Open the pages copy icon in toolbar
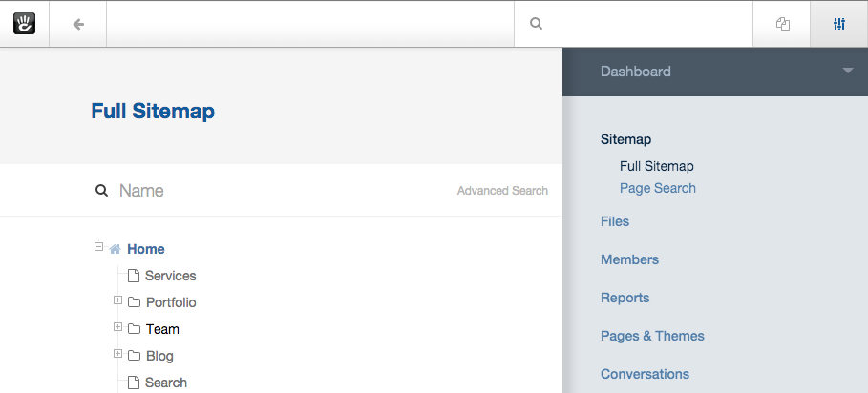 tap(783, 24)
